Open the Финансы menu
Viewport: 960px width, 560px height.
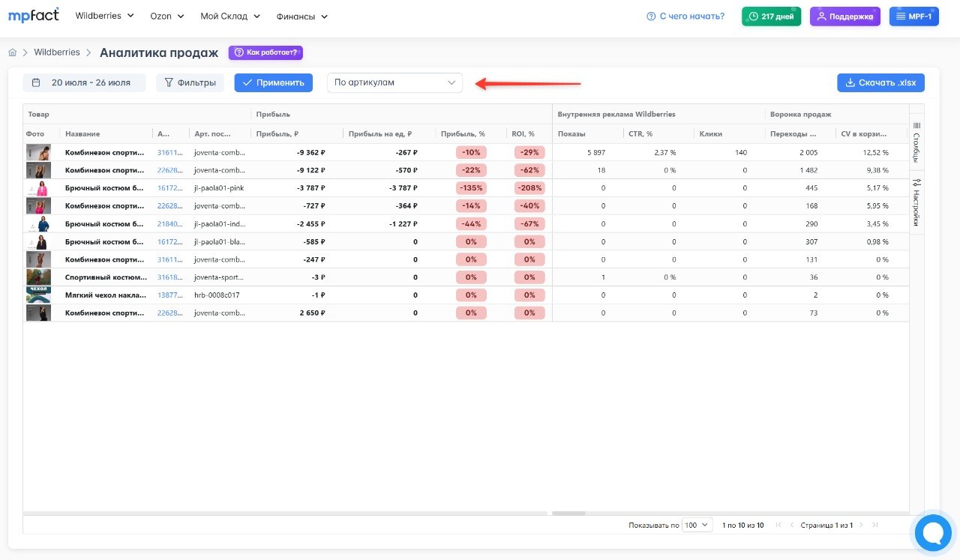[x=302, y=16]
